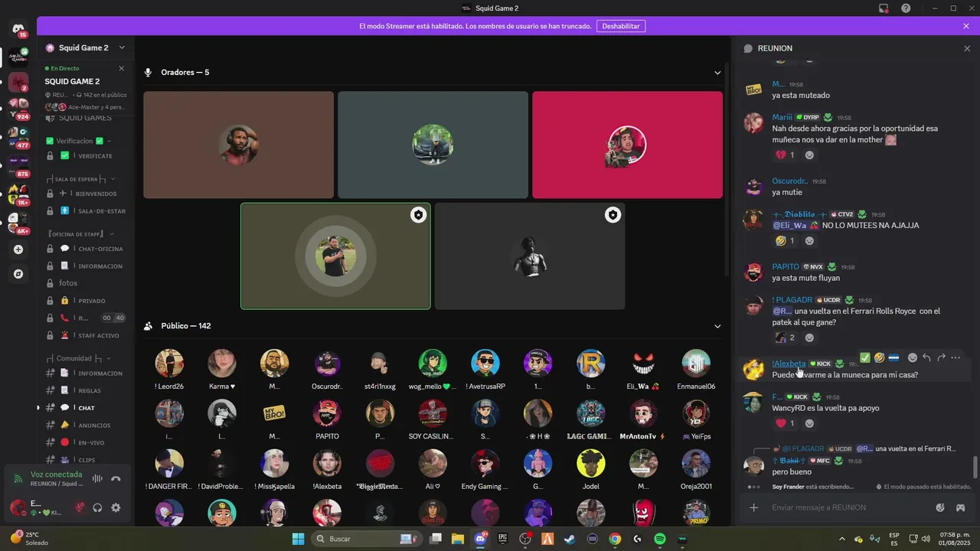Open the Windows Start menu
Screen dimensions: 980x551
pos(298,539)
